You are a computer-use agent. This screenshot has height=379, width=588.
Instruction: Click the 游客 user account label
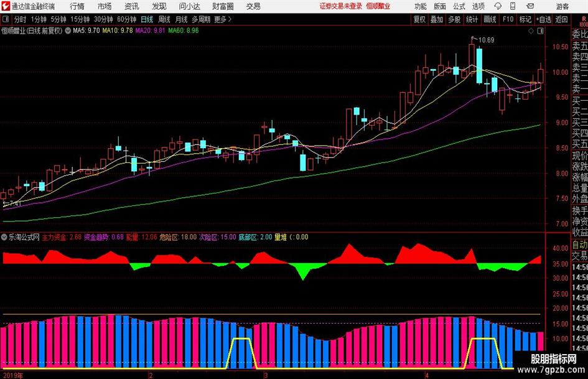click(x=562, y=6)
